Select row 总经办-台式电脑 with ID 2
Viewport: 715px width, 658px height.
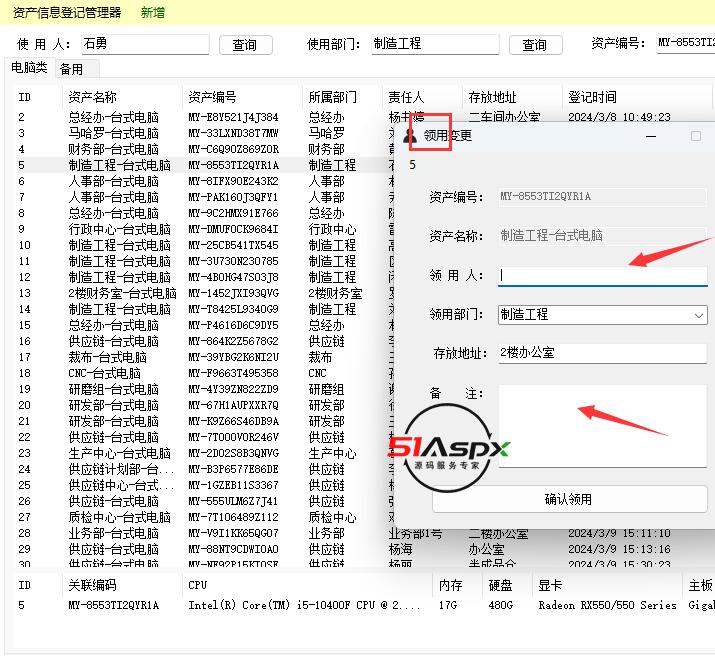point(114,117)
